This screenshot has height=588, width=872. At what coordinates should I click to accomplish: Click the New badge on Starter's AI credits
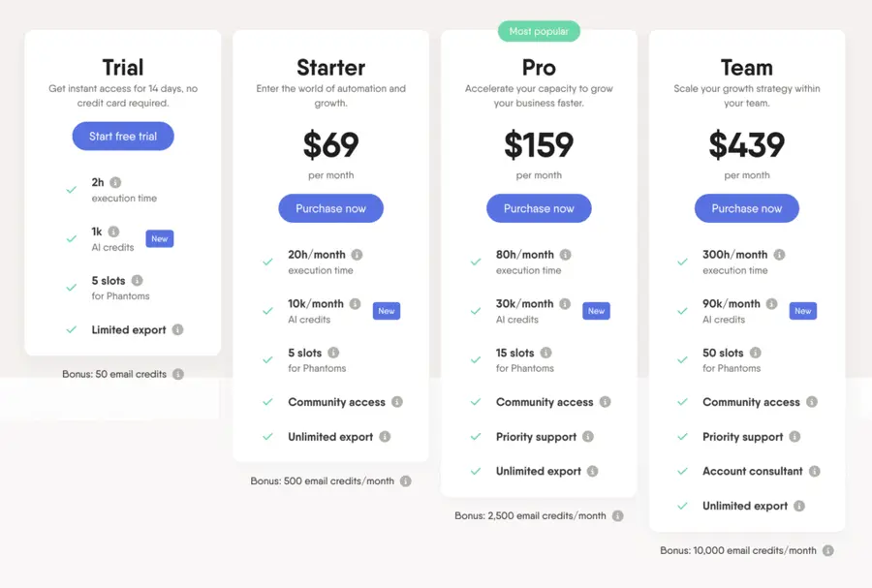coord(387,311)
